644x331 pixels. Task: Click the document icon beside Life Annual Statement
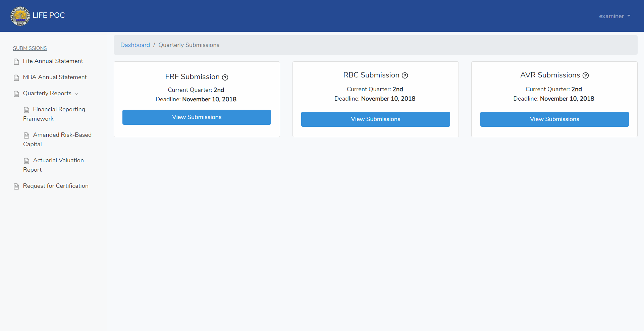(x=16, y=62)
